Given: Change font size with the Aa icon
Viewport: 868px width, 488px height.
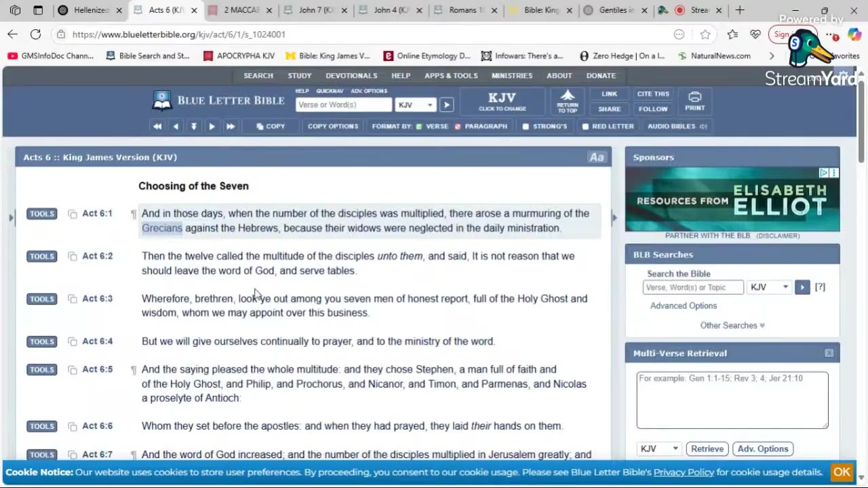Looking at the screenshot, I should [597, 157].
